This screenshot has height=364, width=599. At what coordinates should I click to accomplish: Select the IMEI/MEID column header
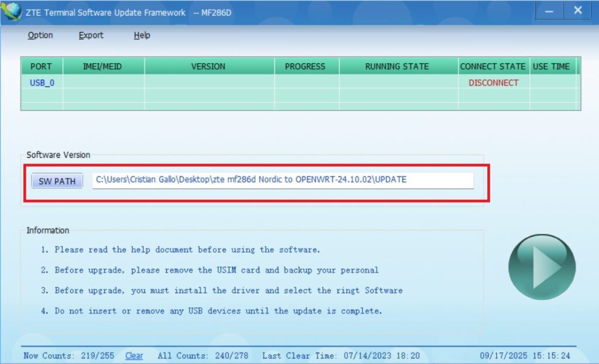[103, 67]
